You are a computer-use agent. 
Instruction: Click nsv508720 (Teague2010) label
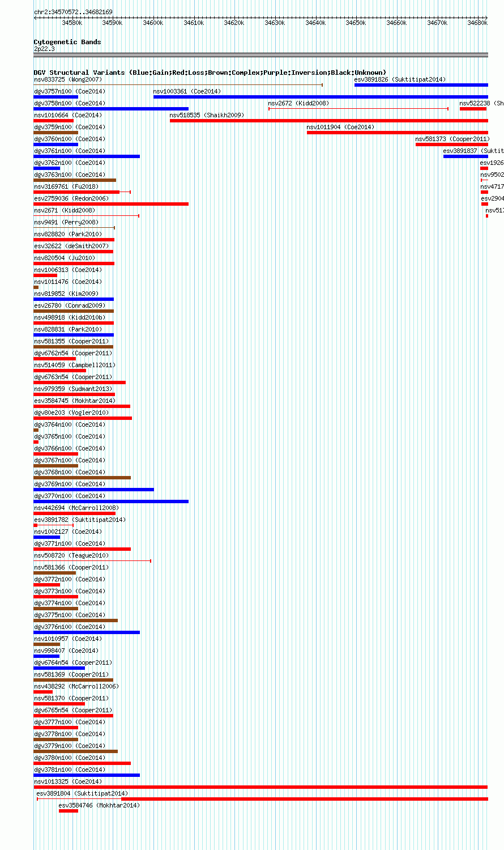point(71,555)
